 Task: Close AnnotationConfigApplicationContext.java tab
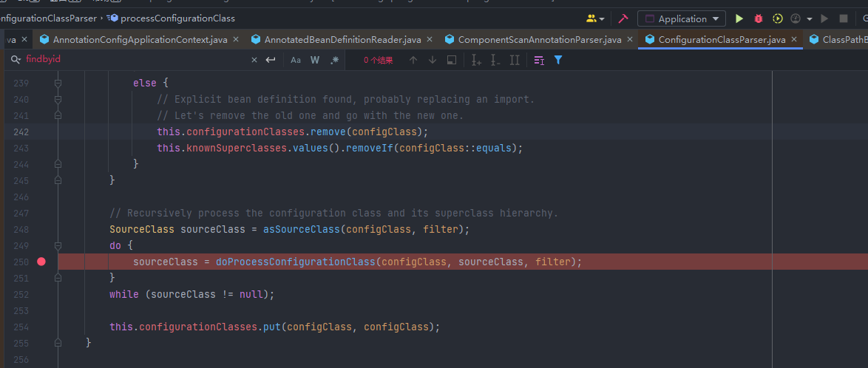click(236, 40)
